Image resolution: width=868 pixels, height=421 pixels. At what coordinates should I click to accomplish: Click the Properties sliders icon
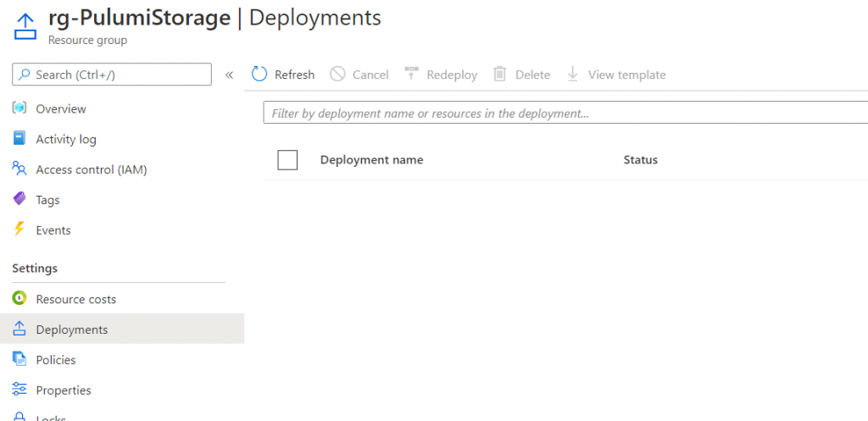[x=19, y=390]
